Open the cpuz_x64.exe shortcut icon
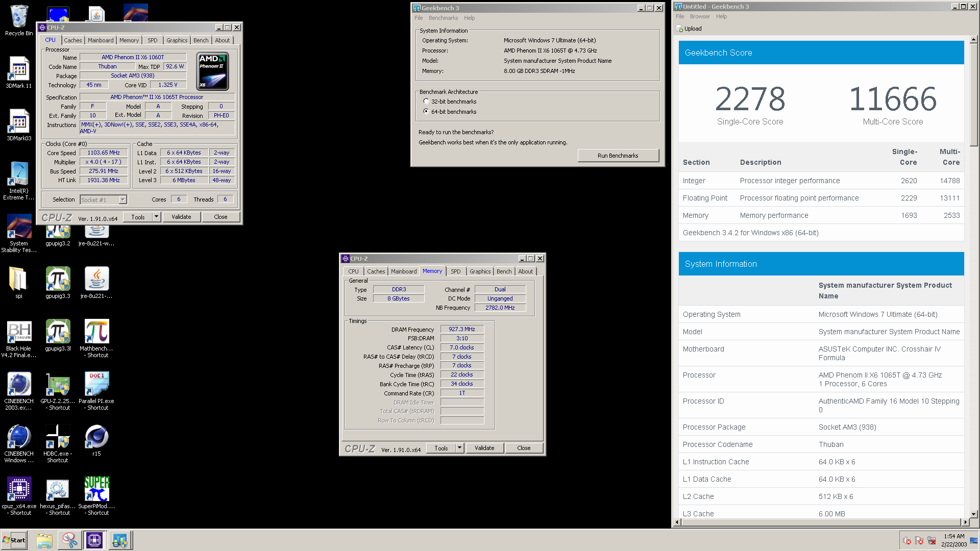This screenshot has height=551, width=980. pos(19,496)
